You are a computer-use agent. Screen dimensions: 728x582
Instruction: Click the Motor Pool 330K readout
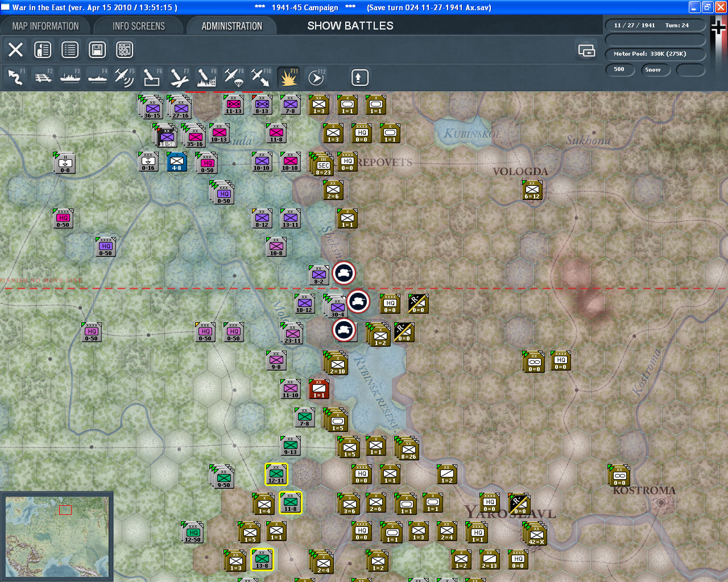pyautogui.click(x=655, y=54)
